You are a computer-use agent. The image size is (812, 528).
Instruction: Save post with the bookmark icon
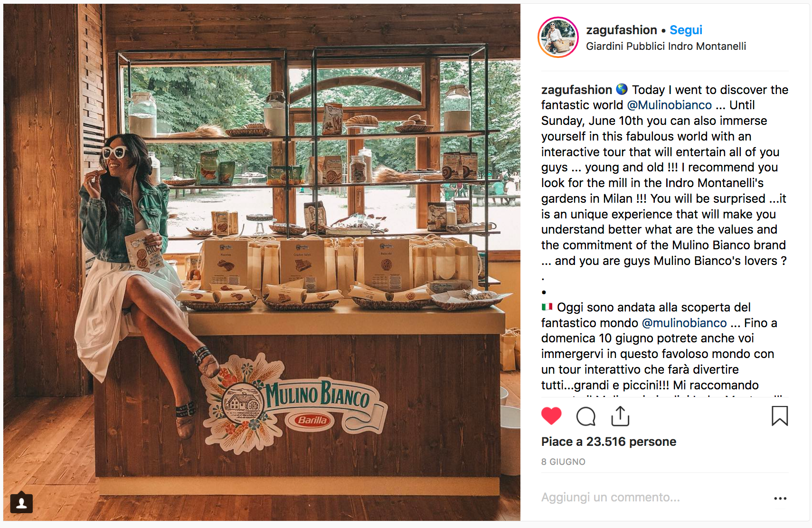tap(779, 416)
